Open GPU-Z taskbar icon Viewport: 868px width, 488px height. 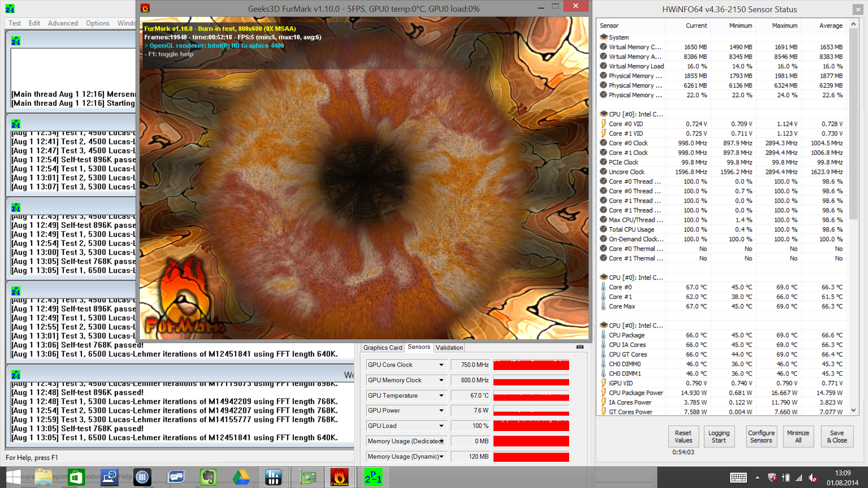[x=307, y=477]
